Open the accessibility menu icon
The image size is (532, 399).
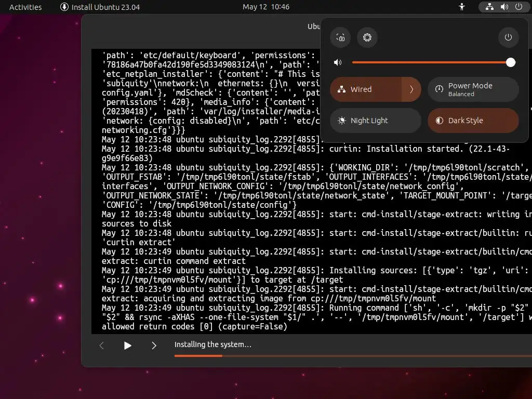[462, 7]
